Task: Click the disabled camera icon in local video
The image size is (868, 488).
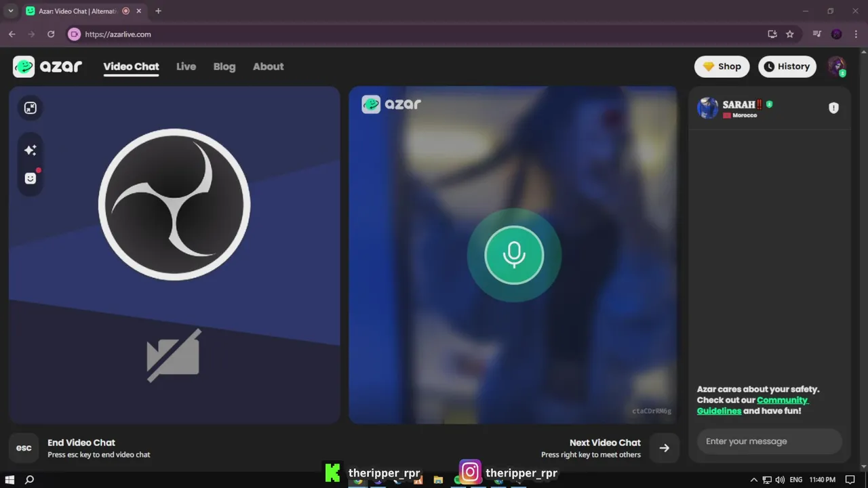Action: (174, 355)
